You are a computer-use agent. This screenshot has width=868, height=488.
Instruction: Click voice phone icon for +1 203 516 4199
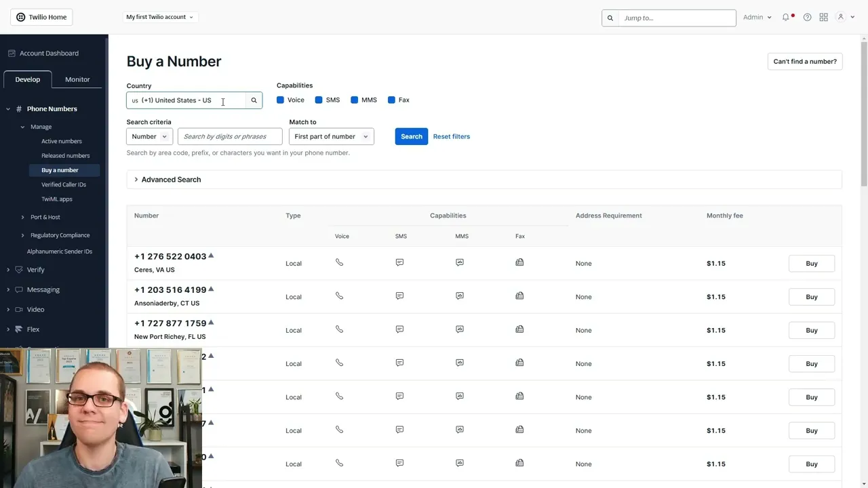[340, 296]
